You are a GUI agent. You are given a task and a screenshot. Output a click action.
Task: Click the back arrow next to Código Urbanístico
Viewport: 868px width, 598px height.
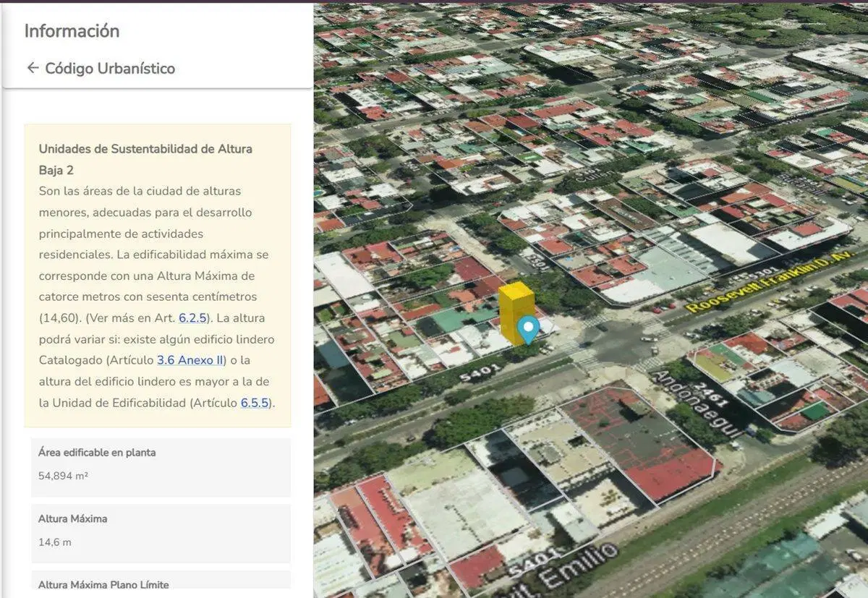pos(33,68)
